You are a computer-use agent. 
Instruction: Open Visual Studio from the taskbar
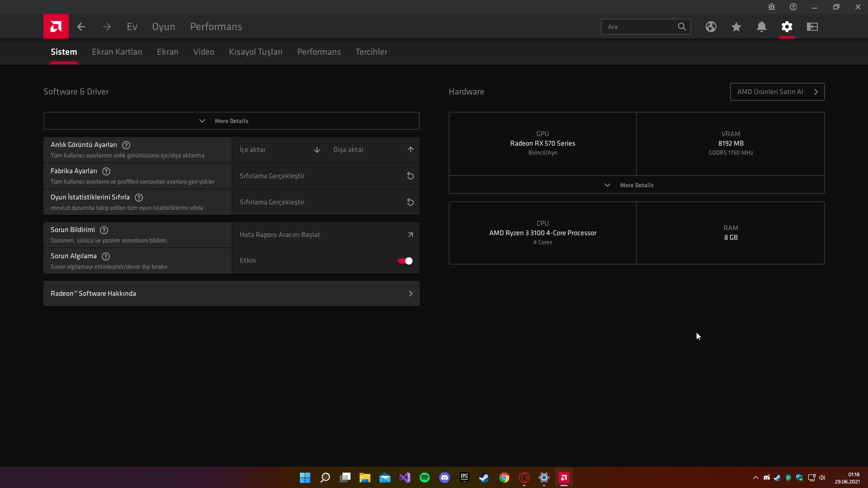click(405, 478)
